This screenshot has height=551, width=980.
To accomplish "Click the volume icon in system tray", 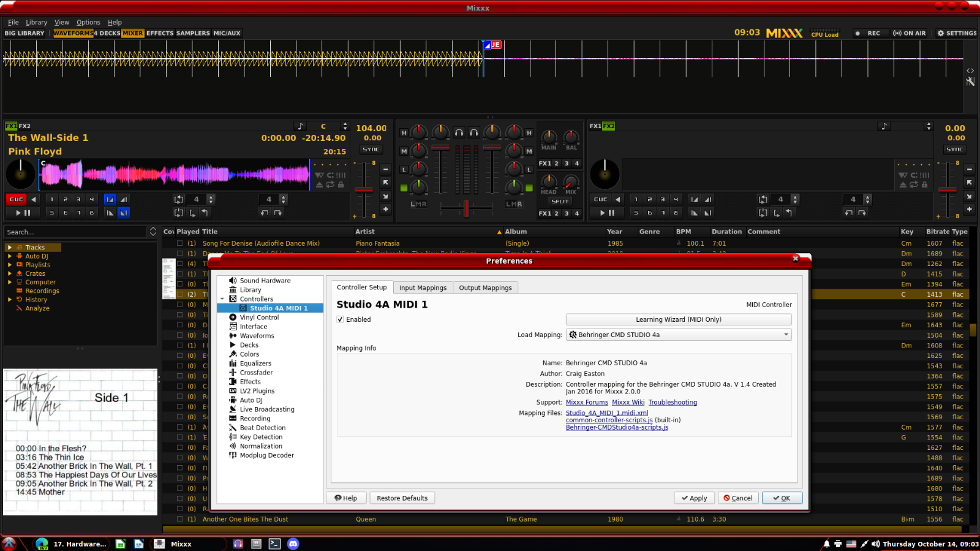I will [875, 544].
